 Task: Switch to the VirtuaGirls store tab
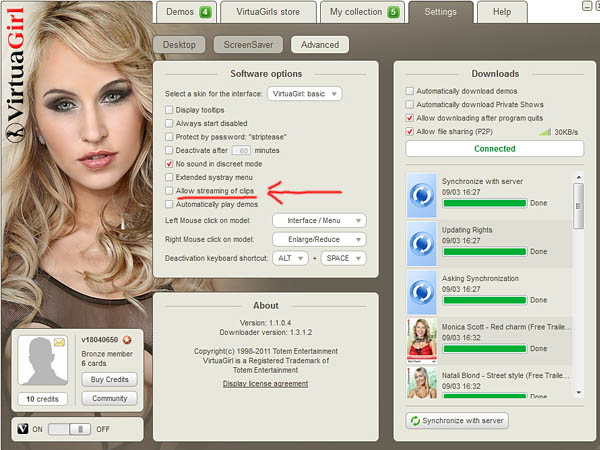pyautogui.click(x=268, y=12)
